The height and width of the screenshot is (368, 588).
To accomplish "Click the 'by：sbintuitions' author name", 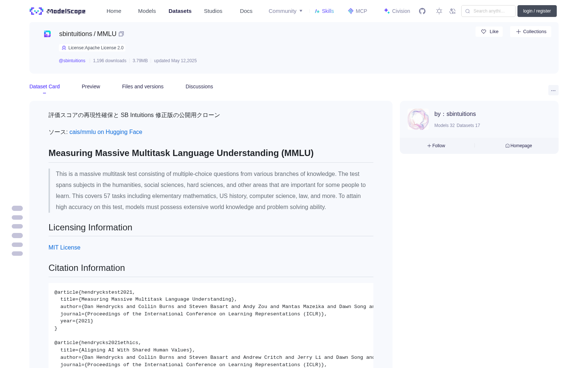I will tap(455, 114).
